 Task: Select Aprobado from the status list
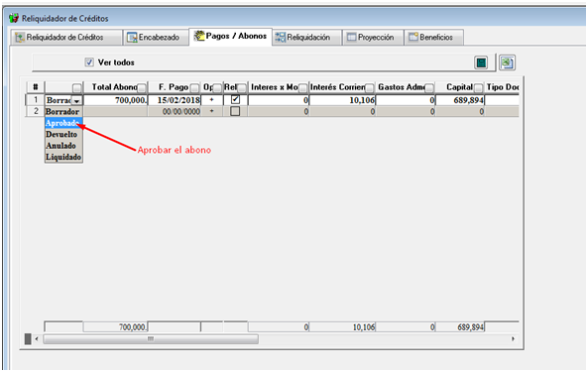pyautogui.click(x=62, y=123)
